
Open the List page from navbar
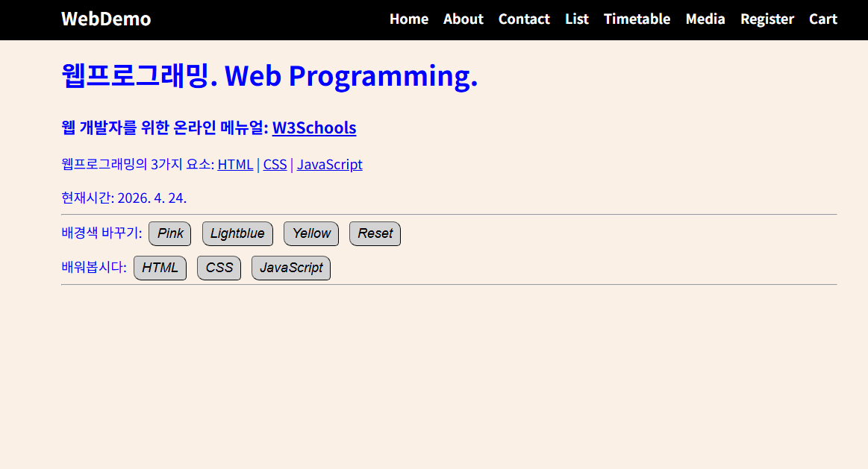click(576, 19)
